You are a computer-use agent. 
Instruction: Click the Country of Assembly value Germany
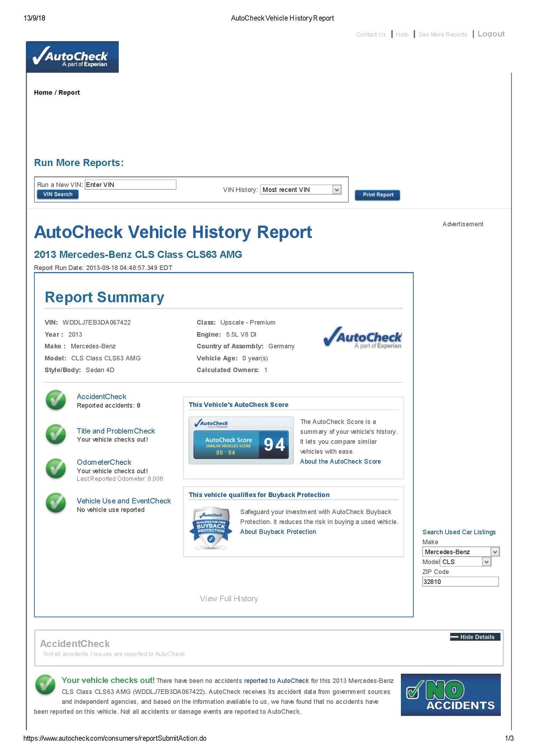click(281, 346)
